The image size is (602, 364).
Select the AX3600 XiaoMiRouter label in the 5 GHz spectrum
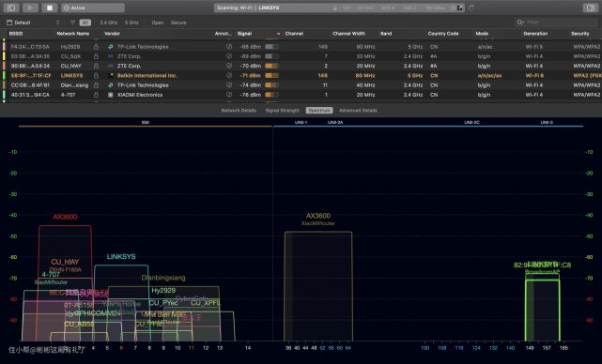[x=317, y=219]
